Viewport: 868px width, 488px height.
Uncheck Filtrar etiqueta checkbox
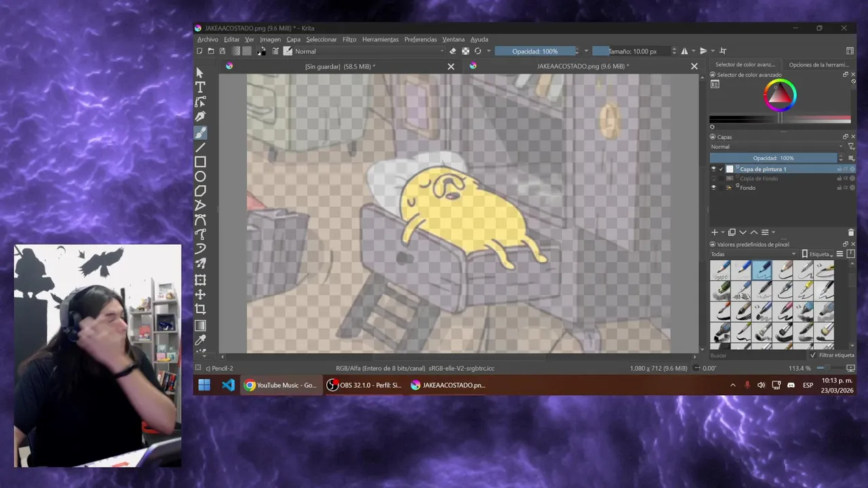[x=813, y=355]
